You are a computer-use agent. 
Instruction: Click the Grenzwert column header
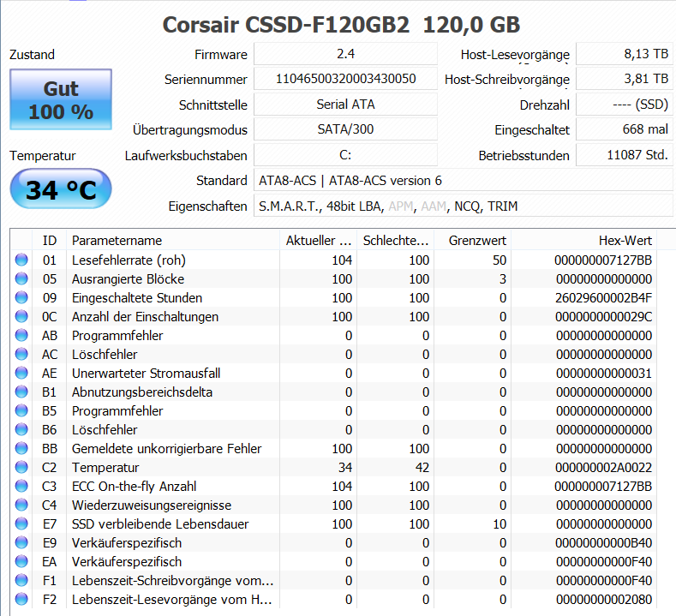(472, 240)
